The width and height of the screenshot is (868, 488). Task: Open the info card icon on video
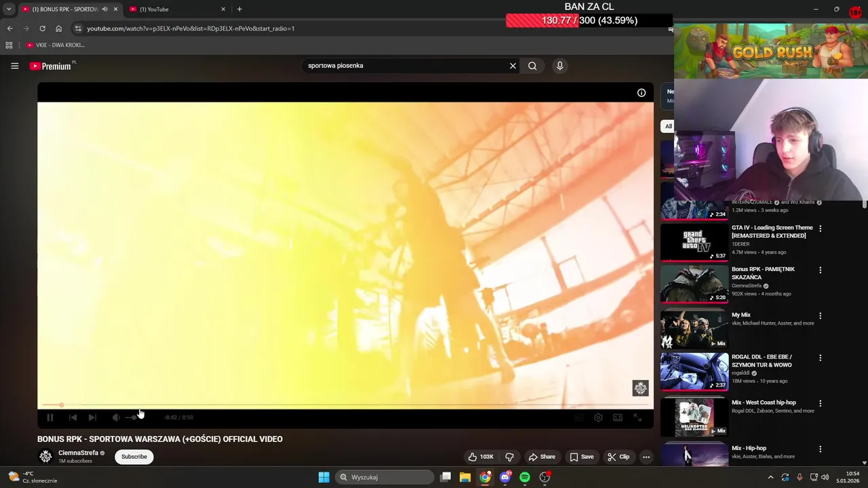pyautogui.click(x=642, y=93)
